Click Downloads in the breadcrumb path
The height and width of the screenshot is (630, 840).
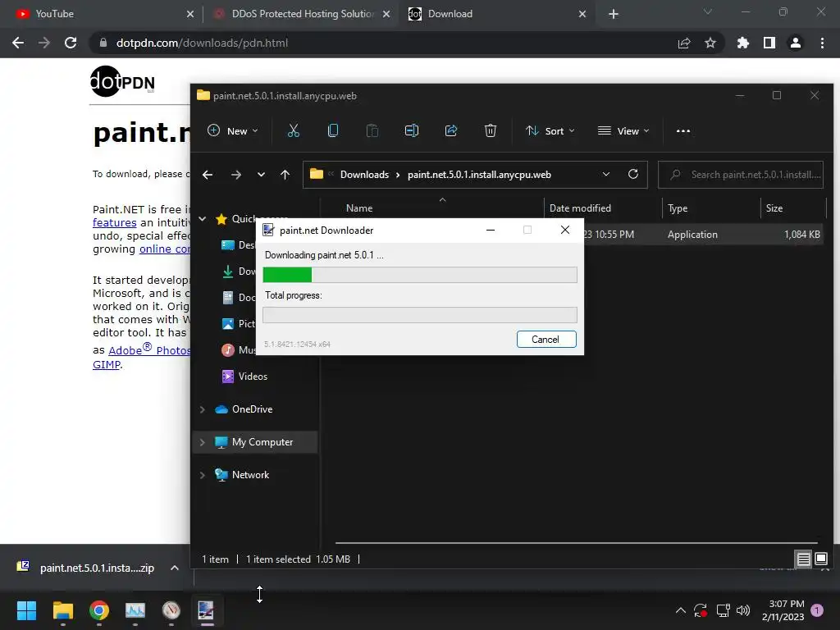[x=364, y=175]
